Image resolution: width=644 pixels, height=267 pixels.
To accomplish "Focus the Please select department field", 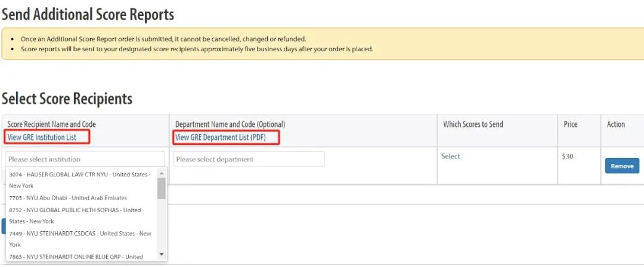I will click(x=249, y=159).
